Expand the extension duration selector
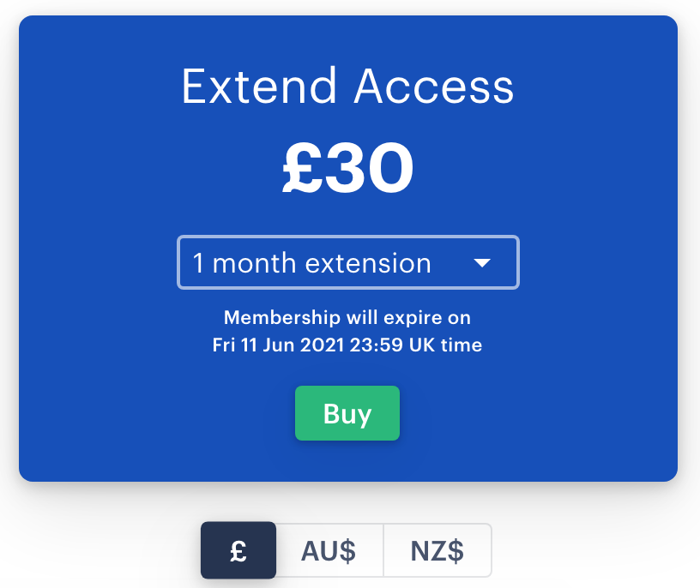 coord(347,262)
